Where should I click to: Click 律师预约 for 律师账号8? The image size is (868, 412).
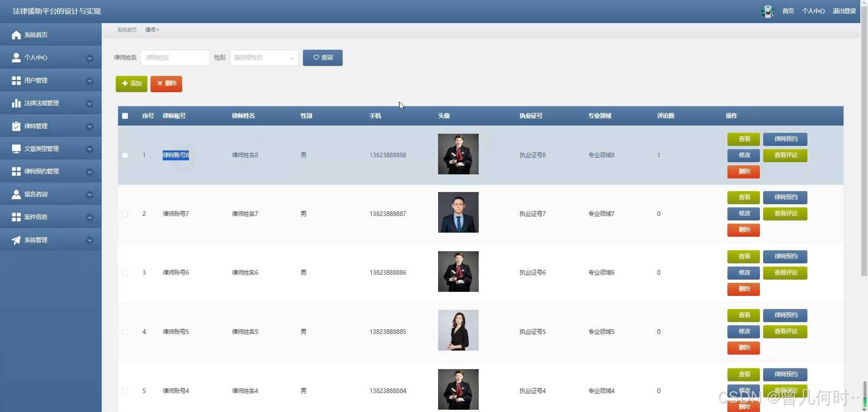(785, 139)
